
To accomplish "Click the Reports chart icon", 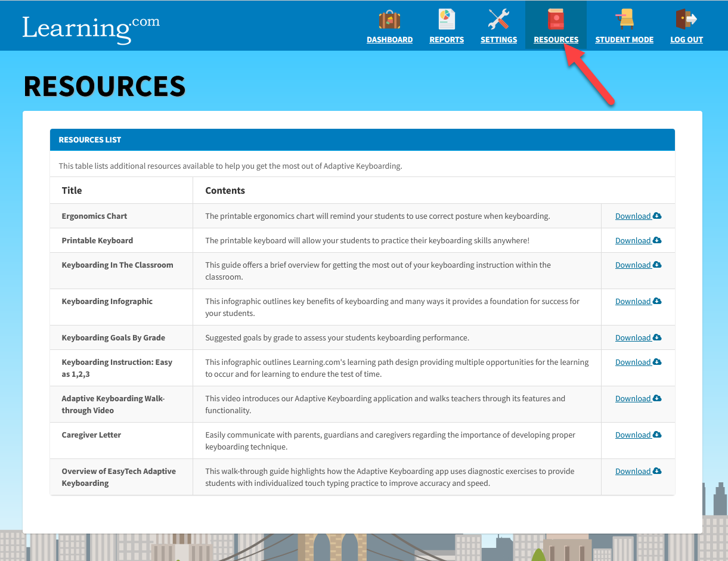I will pos(447,18).
